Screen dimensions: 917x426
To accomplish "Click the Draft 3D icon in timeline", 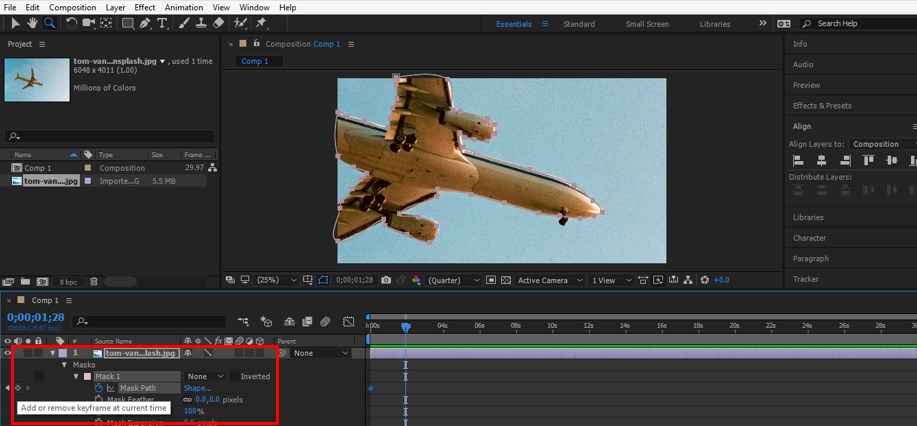I will click(x=266, y=321).
